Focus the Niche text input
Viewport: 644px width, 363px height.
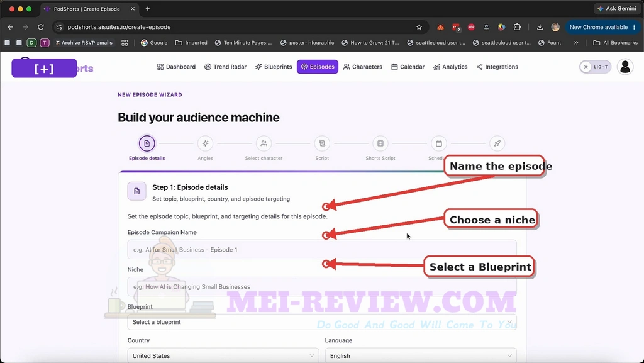coord(322,287)
